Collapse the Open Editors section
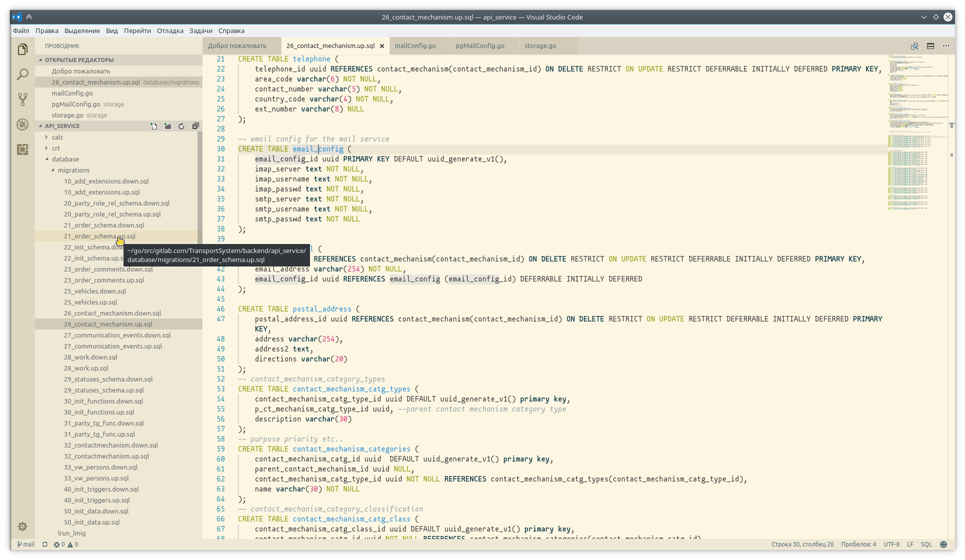The height and width of the screenshot is (560, 965). point(79,60)
